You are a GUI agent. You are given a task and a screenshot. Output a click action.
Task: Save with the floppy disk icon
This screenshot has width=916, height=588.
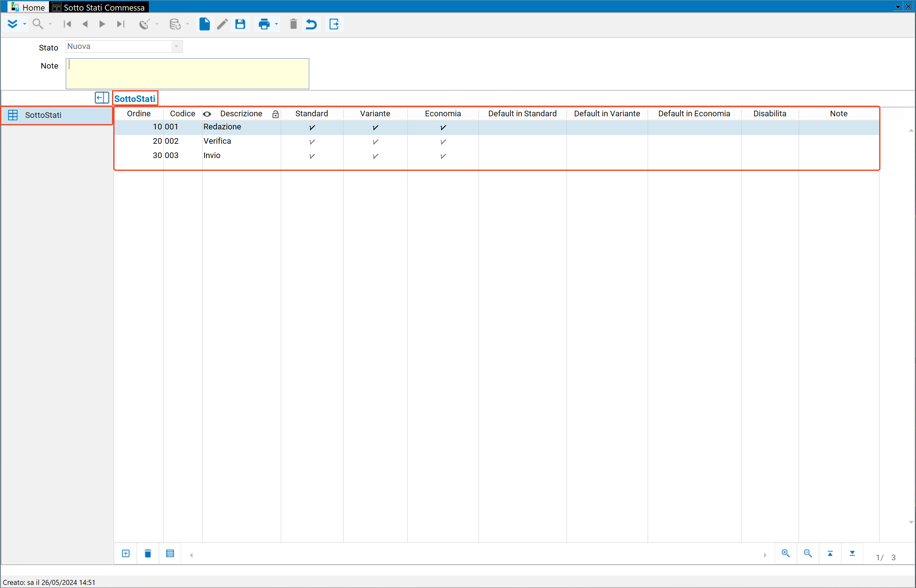click(240, 24)
